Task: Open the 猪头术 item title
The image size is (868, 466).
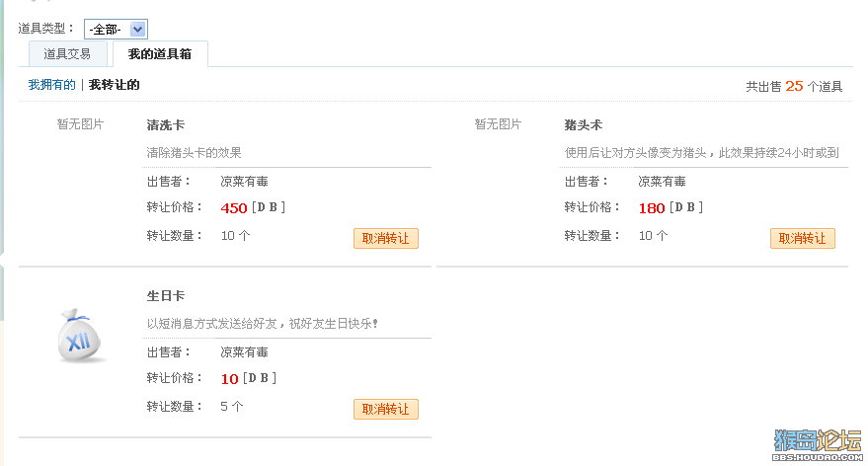Action: pyautogui.click(x=584, y=125)
